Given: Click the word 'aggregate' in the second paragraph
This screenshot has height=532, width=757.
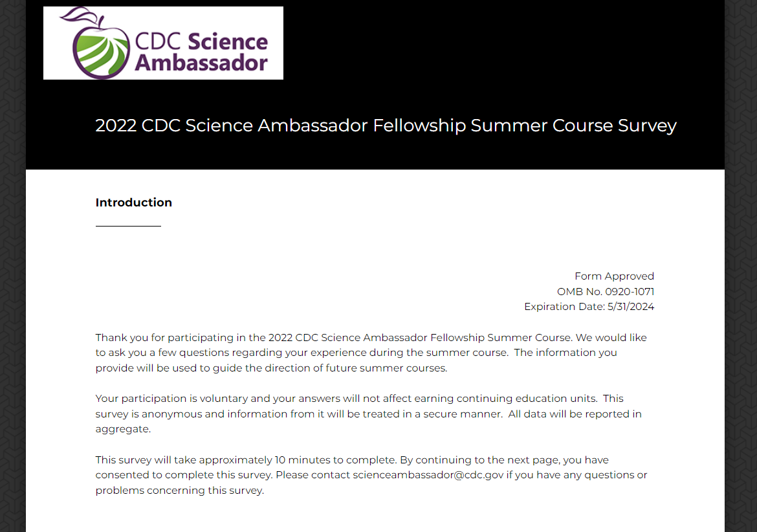Looking at the screenshot, I should (x=122, y=429).
